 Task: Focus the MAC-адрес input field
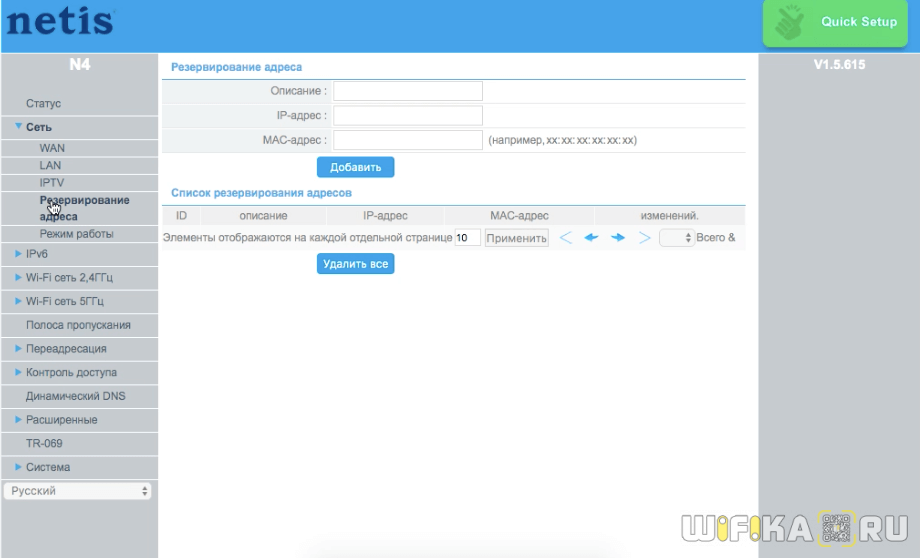point(407,140)
